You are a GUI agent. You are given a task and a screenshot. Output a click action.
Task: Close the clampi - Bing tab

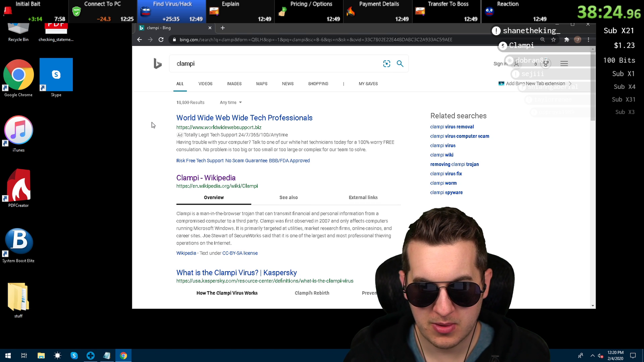pyautogui.click(x=210, y=28)
